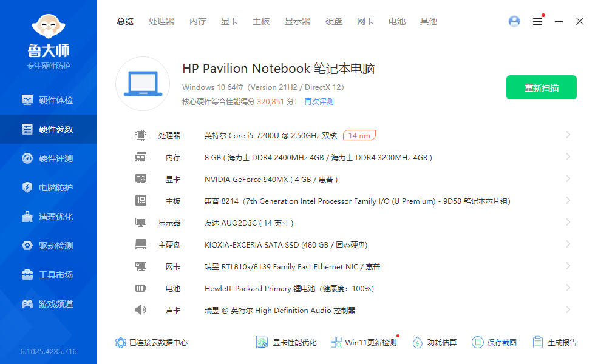Go to 清理优化 cleanup section
The width and height of the screenshot is (595, 364).
(x=49, y=217)
